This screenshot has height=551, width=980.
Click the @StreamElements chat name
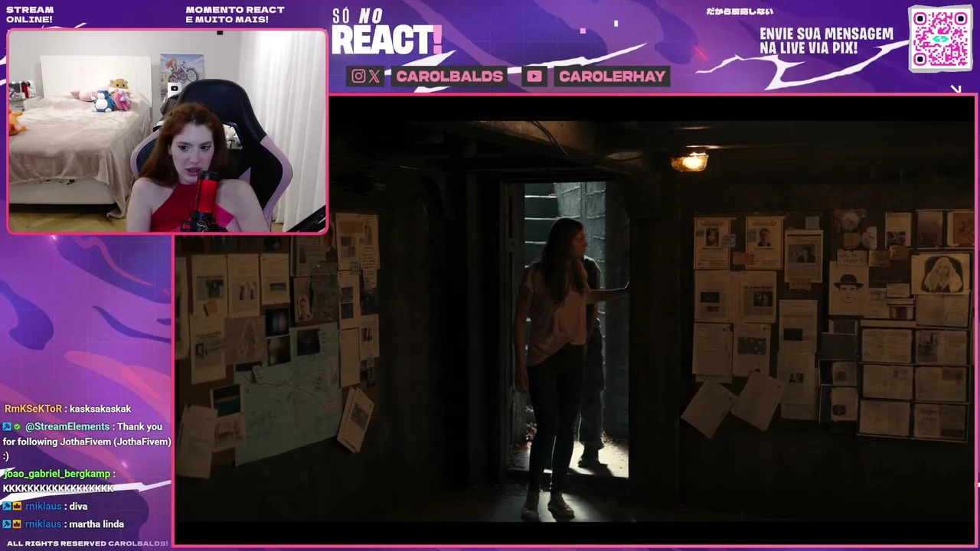67,427
